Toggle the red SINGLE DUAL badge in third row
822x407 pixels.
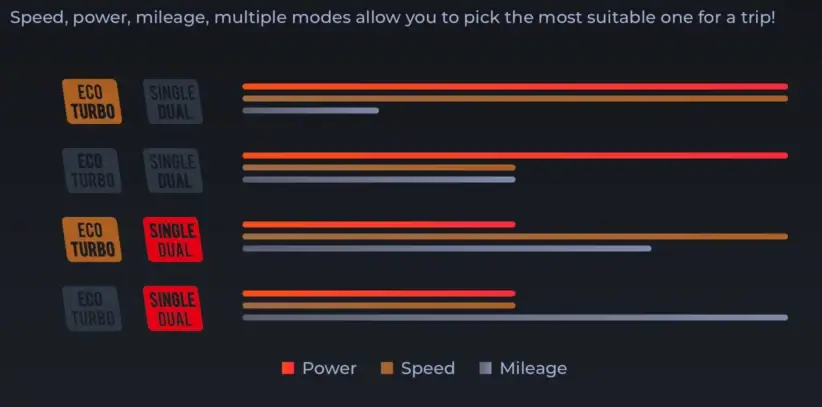173,239
